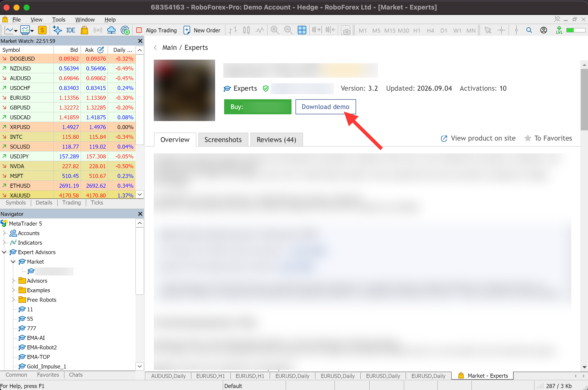The width and height of the screenshot is (588, 390).
Task: Click the search magnifier icon in toolbar
Action: click(x=529, y=30)
